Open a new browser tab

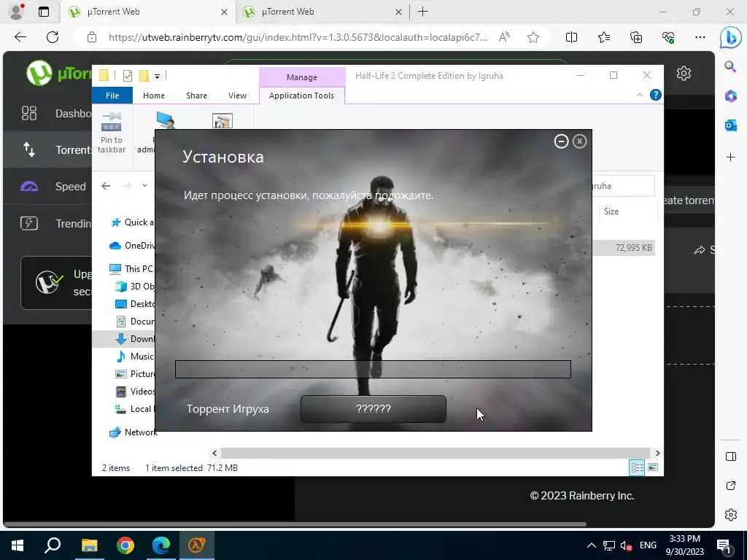(x=422, y=12)
